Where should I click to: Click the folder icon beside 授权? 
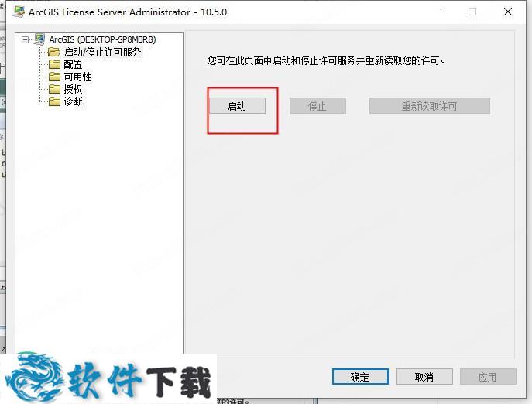[54, 89]
